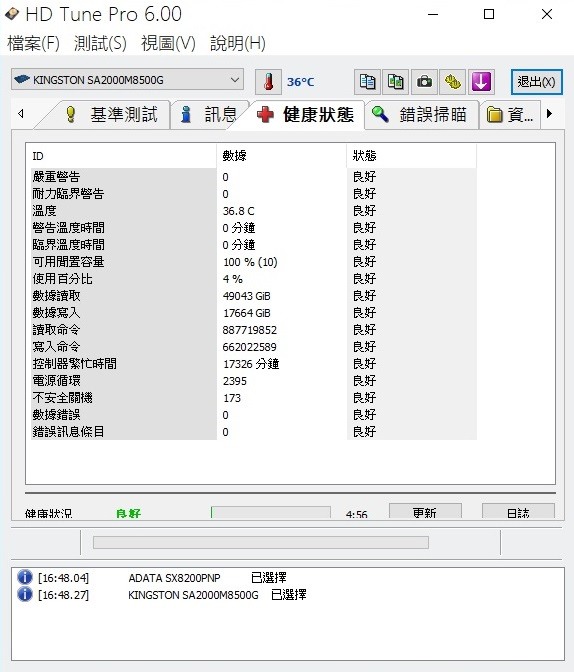The height and width of the screenshot is (672, 574).
Task: Open the 視圖(V) menu
Action: click(168, 43)
